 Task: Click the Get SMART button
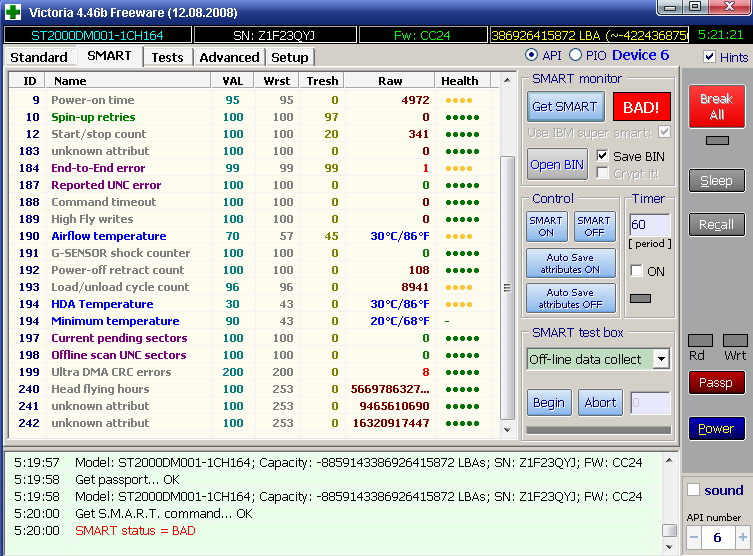pos(565,107)
